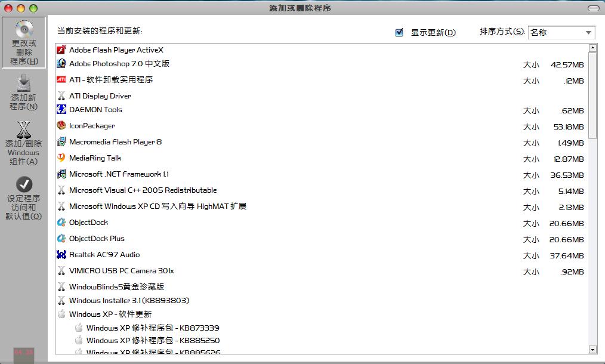The width and height of the screenshot is (605, 364).
Task: Click the Windows XP CD HighMAT icon
Action: [61, 206]
